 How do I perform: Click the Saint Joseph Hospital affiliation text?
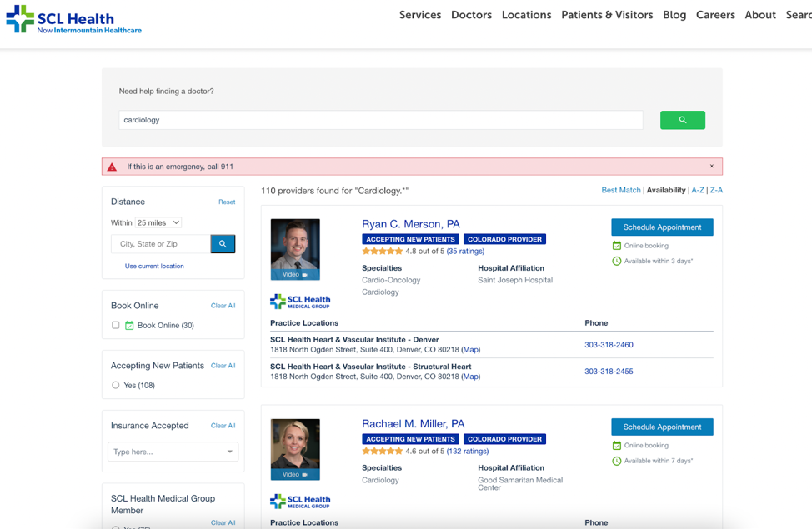point(515,280)
